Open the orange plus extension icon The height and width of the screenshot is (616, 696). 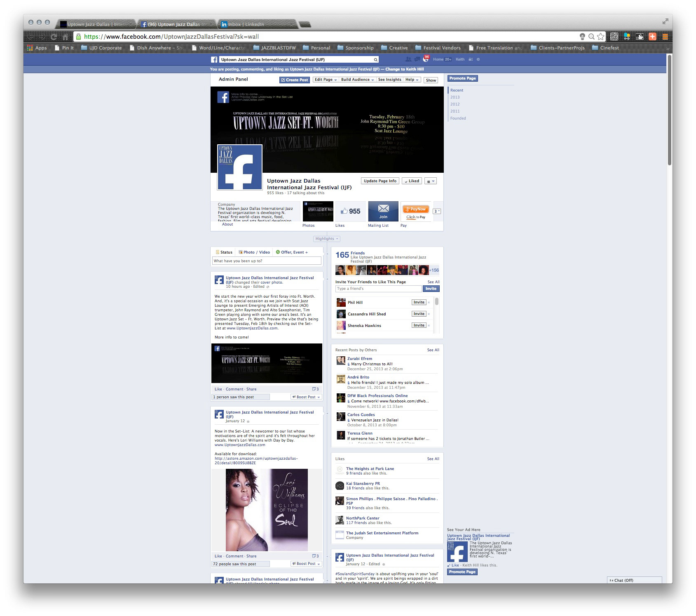[652, 37]
